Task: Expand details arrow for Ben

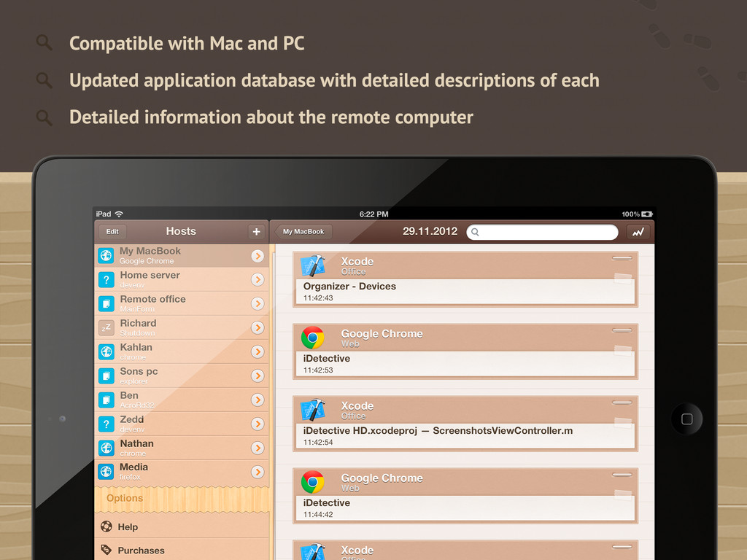Action: pyautogui.click(x=258, y=400)
